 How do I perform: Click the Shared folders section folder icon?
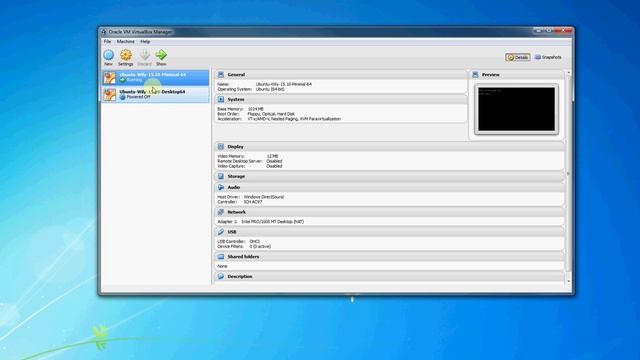[221, 257]
